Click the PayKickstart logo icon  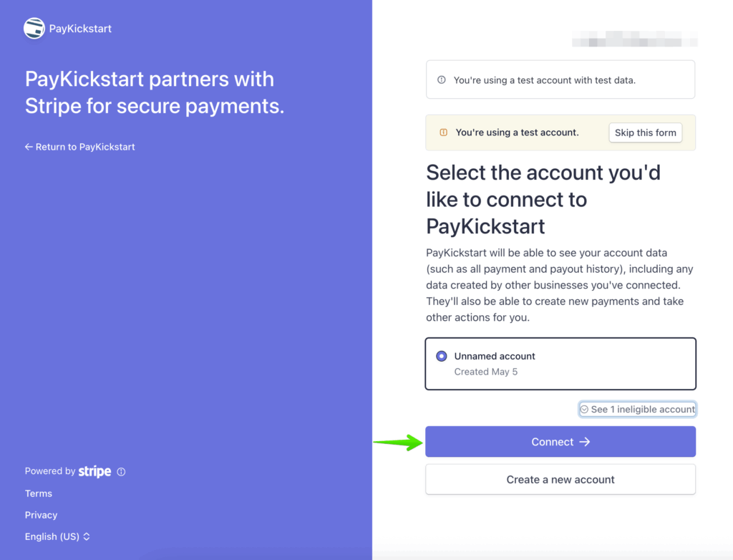34,29
